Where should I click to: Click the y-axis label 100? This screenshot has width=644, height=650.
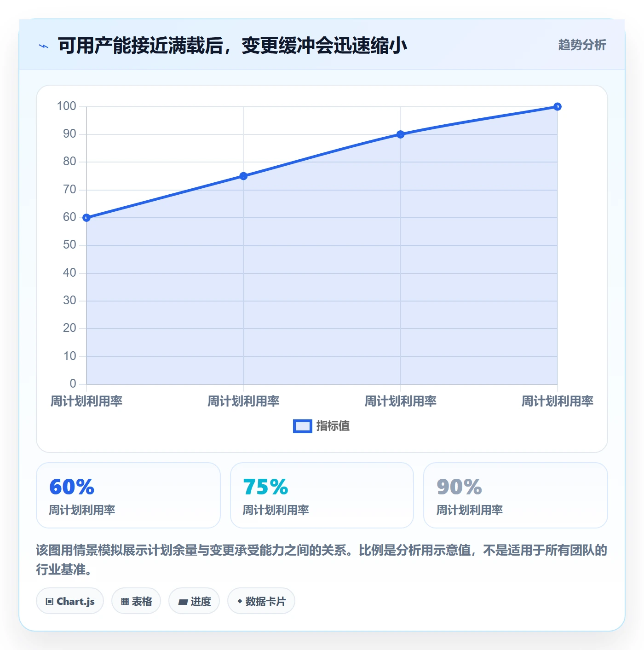pyautogui.click(x=66, y=106)
